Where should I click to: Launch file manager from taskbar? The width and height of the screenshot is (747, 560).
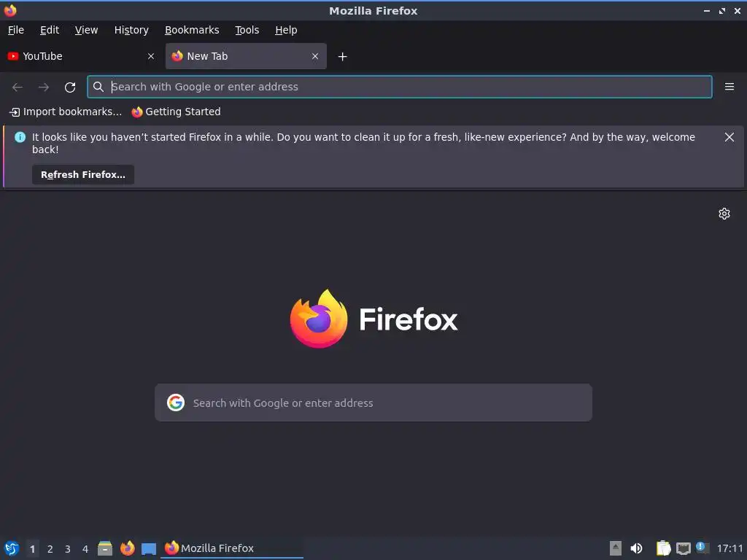coord(105,548)
